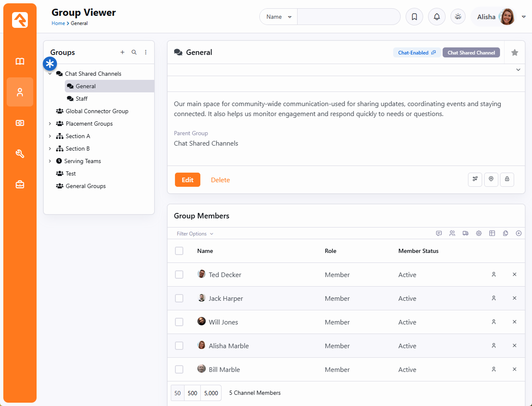
Task: Expand the Placement Groups tree node
Action: 50,124
